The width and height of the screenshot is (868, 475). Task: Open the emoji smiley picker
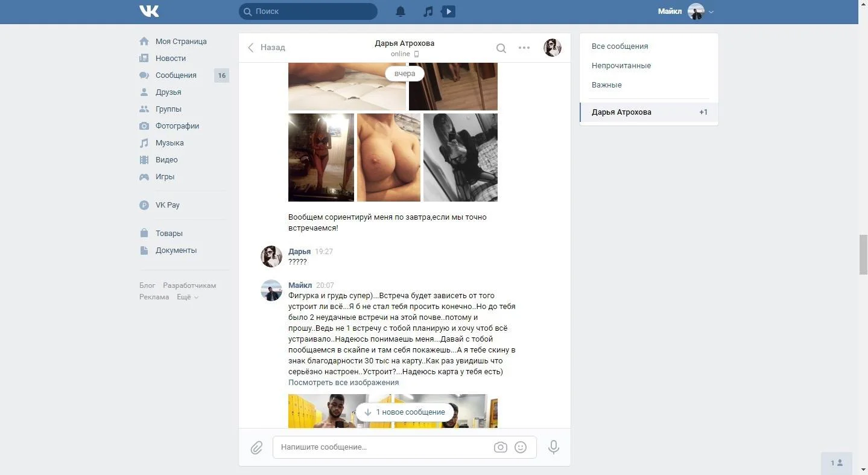(521, 447)
